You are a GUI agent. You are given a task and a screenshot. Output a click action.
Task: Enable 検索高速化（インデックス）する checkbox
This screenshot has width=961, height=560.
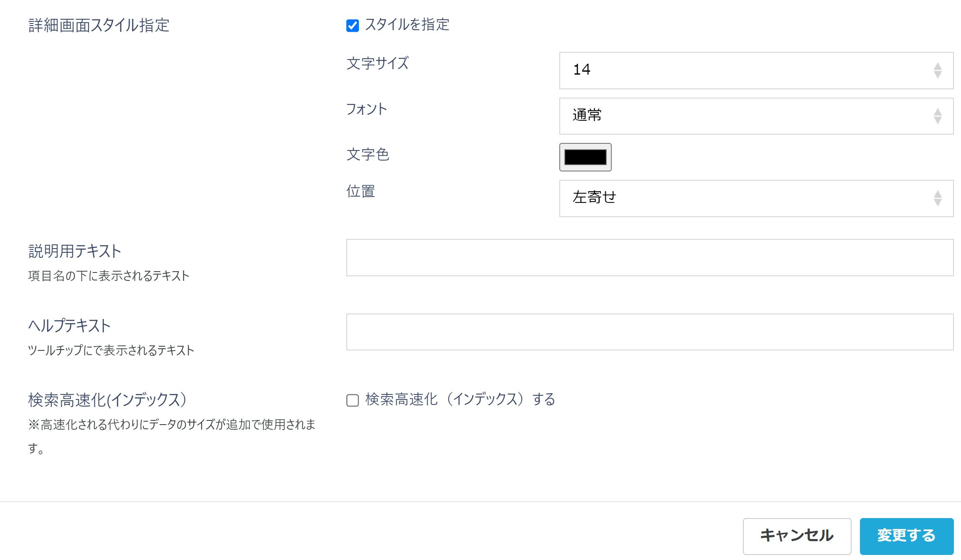point(352,401)
